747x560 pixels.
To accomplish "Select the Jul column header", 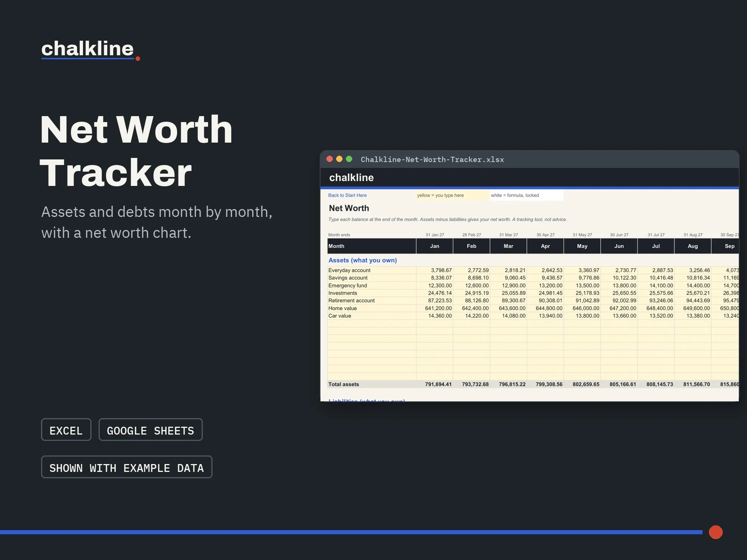I will click(656, 246).
